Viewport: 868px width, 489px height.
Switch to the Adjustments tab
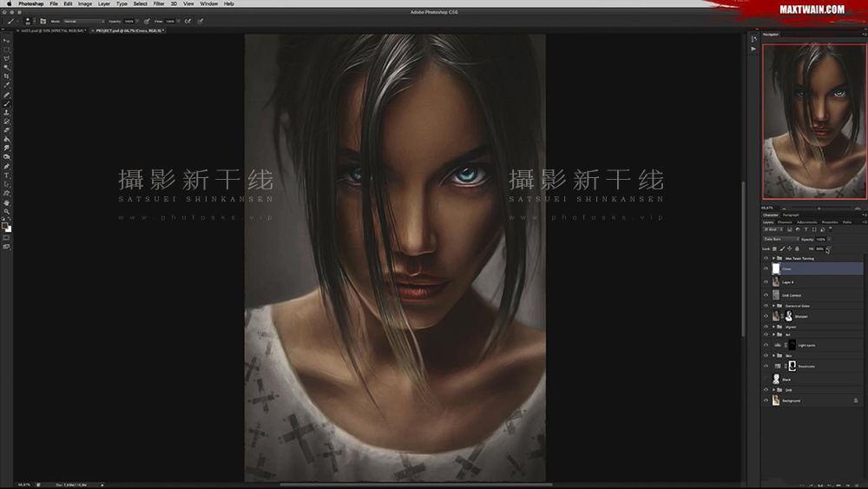tap(806, 222)
